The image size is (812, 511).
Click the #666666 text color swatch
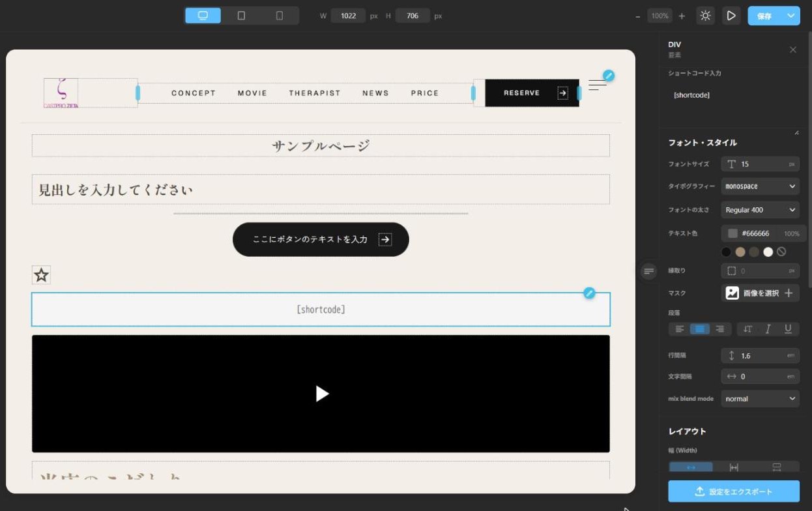coord(732,233)
